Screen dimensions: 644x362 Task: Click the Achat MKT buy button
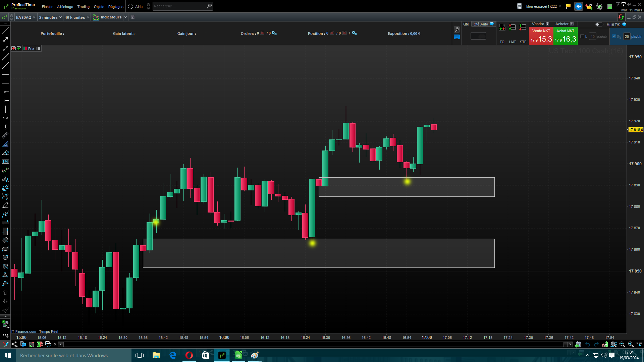click(x=565, y=36)
